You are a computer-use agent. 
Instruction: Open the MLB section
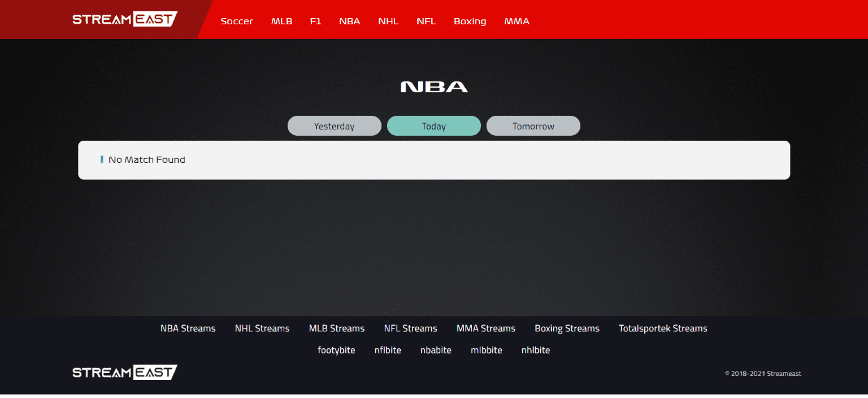pyautogui.click(x=281, y=21)
